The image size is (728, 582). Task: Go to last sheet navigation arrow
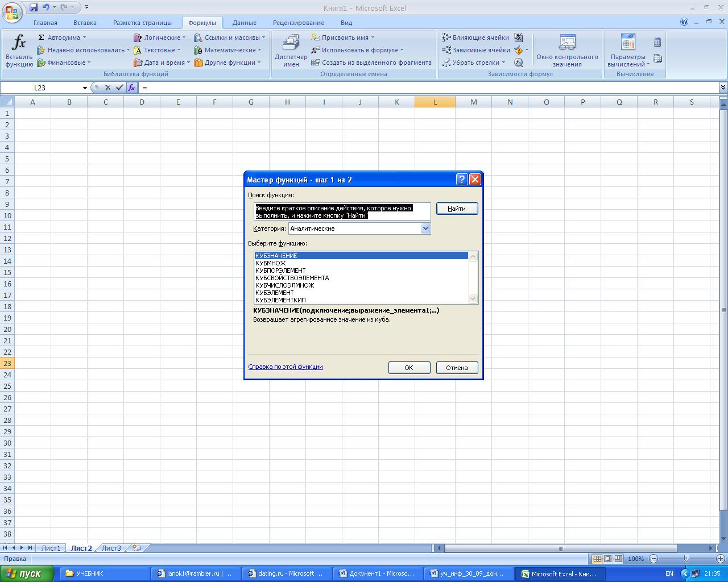pos(30,548)
